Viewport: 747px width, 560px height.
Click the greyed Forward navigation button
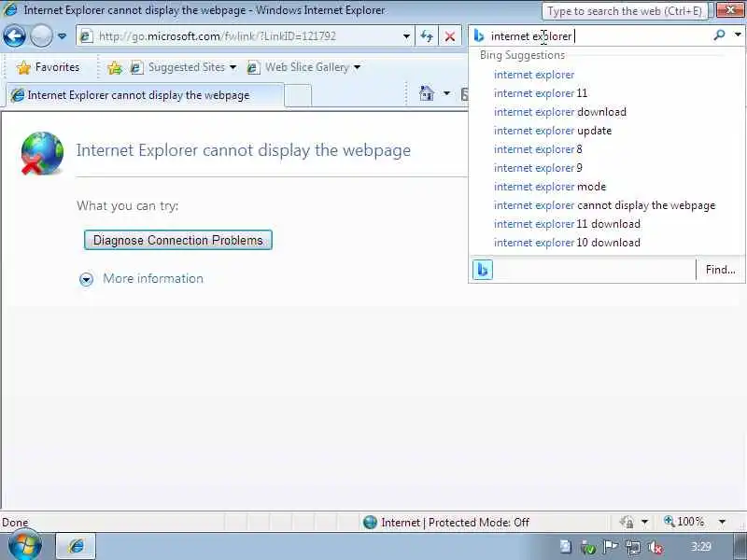tap(41, 35)
